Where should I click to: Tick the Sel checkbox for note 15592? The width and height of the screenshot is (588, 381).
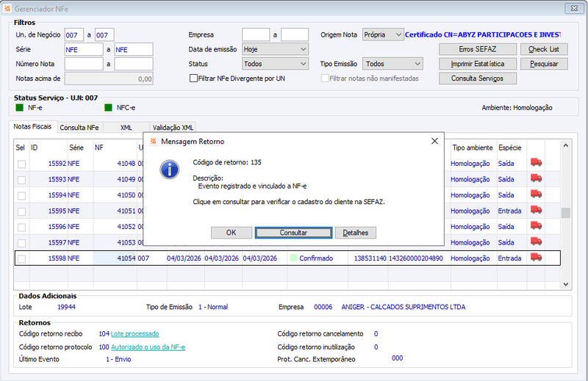(22, 164)
